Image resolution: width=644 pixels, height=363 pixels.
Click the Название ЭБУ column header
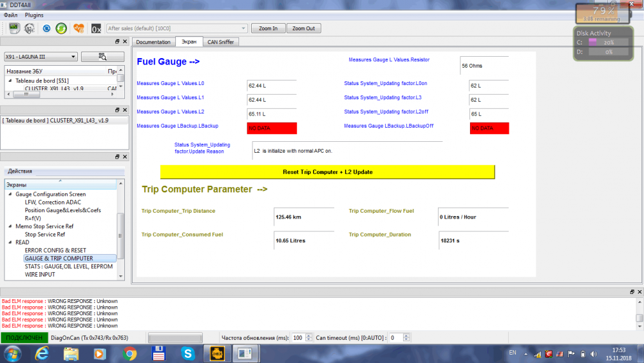pos(55,71)
